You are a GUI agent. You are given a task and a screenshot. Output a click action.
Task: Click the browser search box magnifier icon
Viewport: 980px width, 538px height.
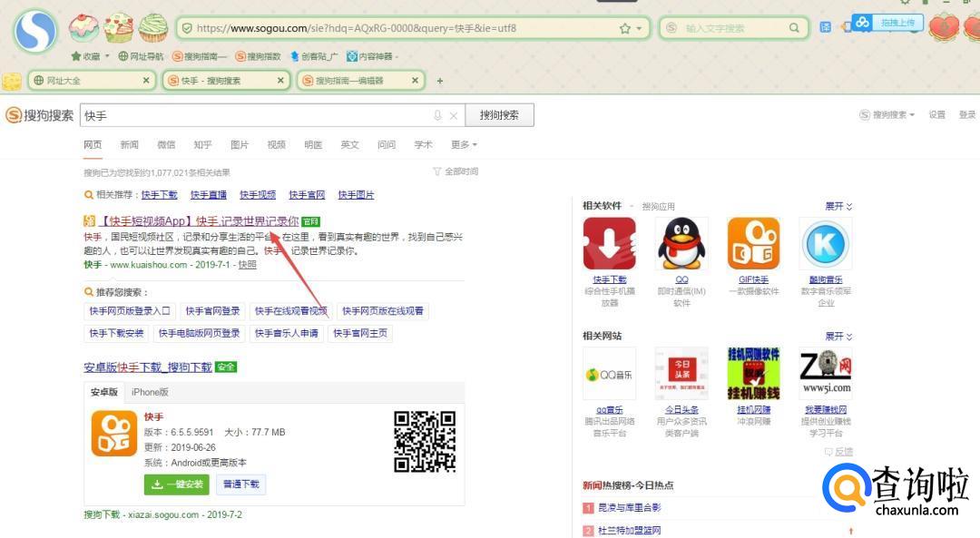click(794, 28)
